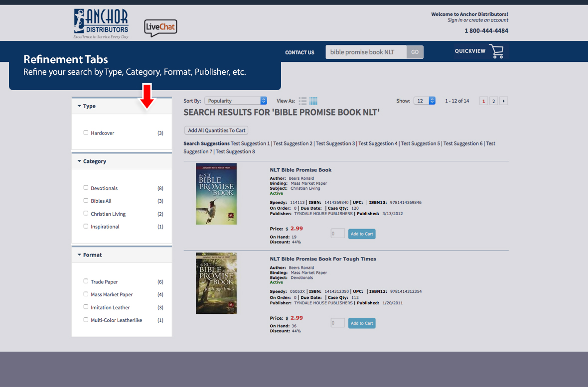The height and width of the screenshot is (387, 588).
Task: Click the search box with bible promise book NLT
Action: point(366,52)
